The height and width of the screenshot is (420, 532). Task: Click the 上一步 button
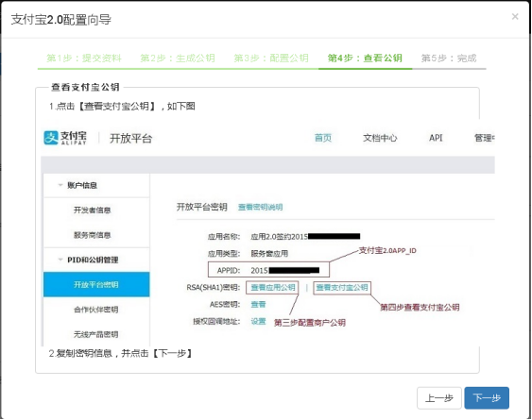point(439,398)
